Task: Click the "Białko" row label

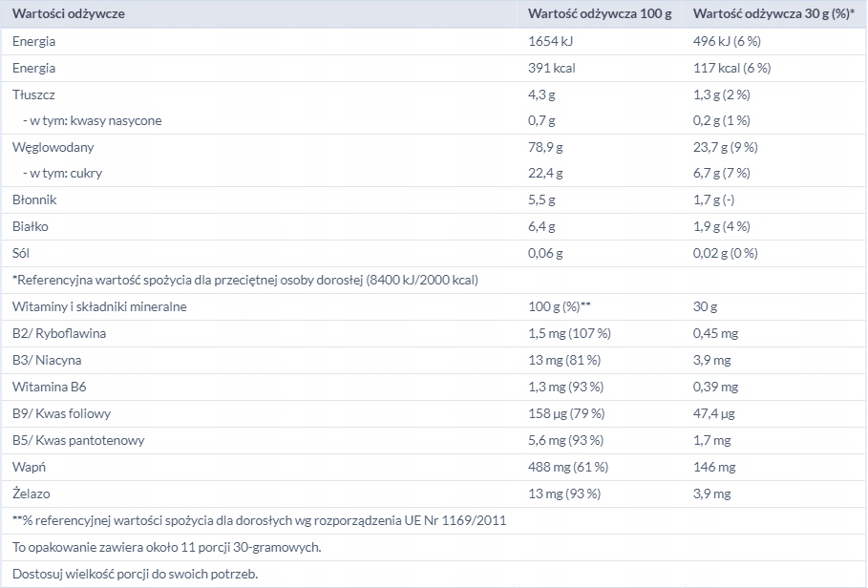Action: tap(31, 227)
